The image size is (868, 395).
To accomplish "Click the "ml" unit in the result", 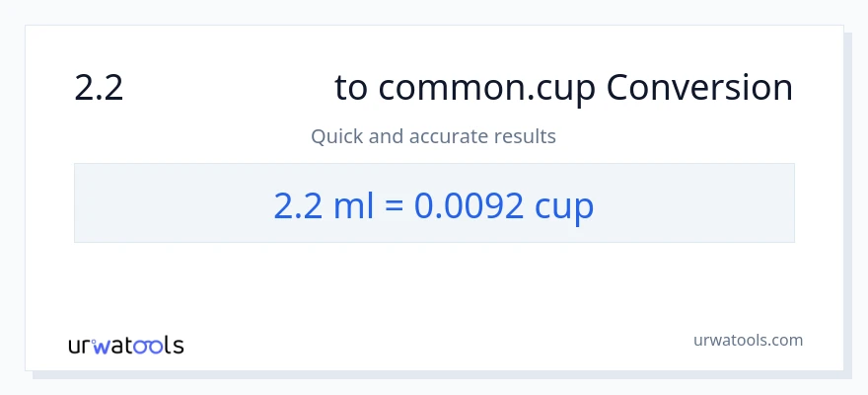I will click(x=343, y=205).
